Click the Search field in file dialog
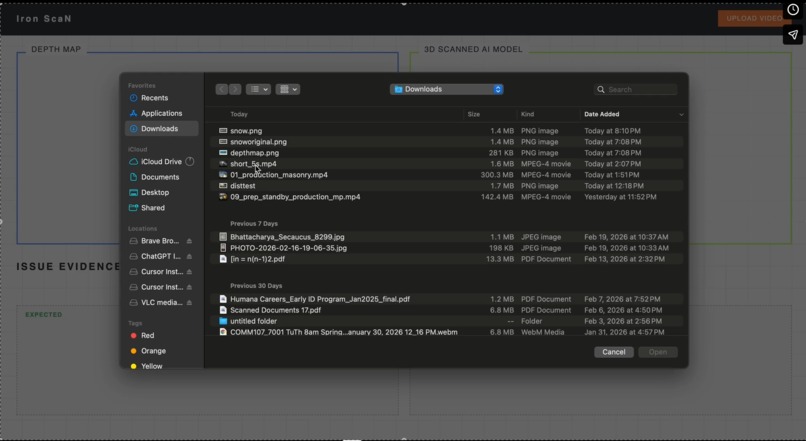Viewport: 806px width, 441px height. click(636, 89)
